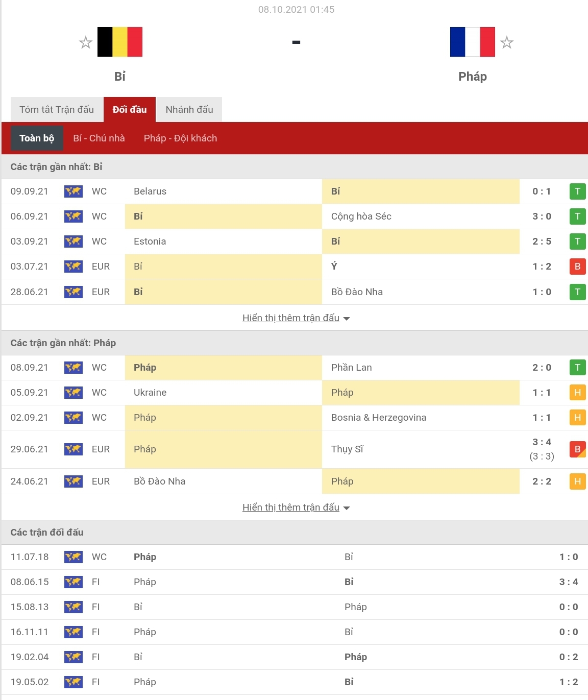Image resolution: width=588 pixels, height=700 pixels.
Task: Filter by Bỉ - Chủ nhà
Action: [99, 138]
